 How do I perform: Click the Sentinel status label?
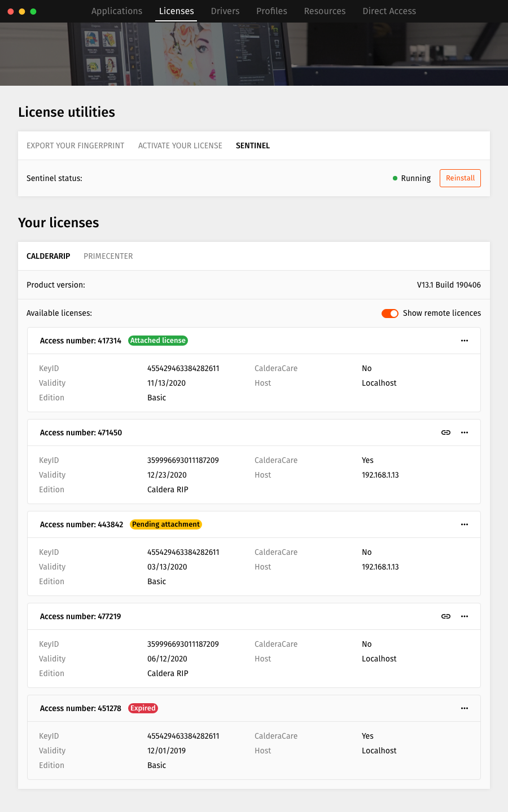click(x=54, y=178)
